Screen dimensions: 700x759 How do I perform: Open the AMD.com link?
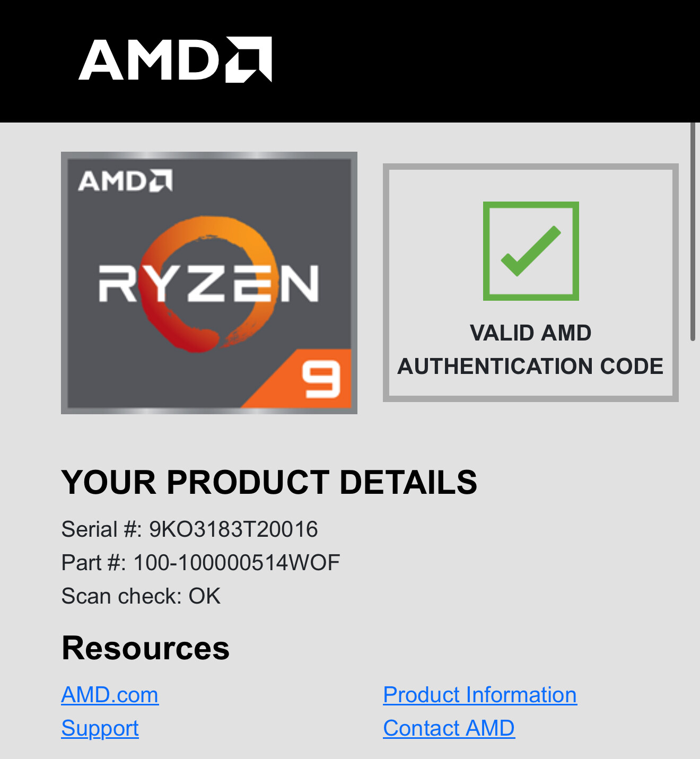(x=110, y=695)
